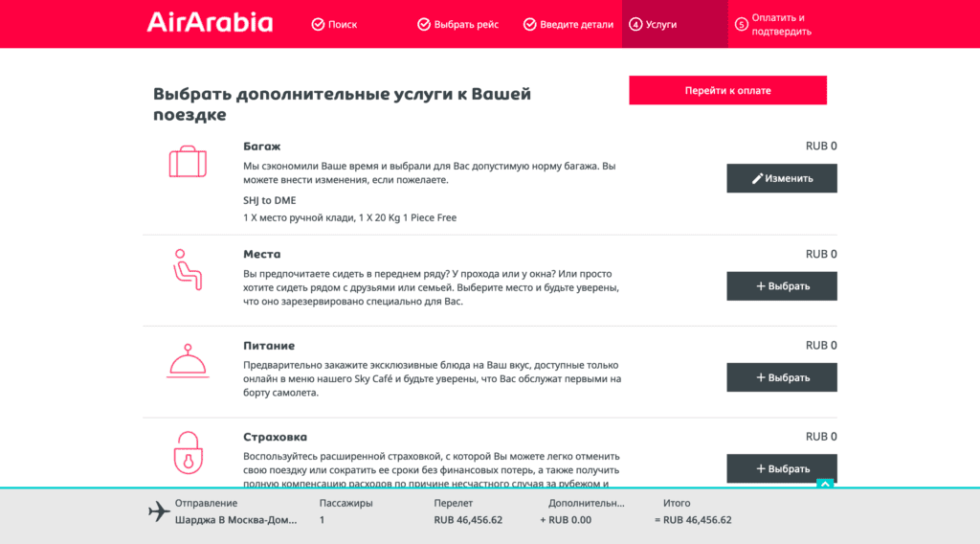The height and width of the screenshot is (544, 980).
Task: Click Выбрать for Страховка insurance
Action: tap(781, 468)
